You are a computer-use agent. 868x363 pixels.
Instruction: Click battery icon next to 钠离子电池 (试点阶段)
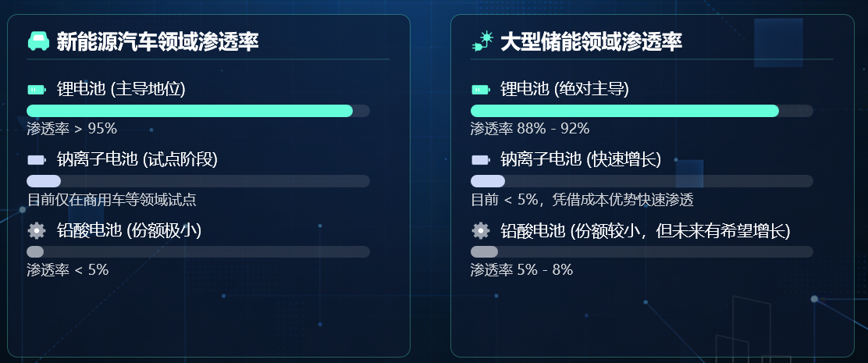pos(37,160)
